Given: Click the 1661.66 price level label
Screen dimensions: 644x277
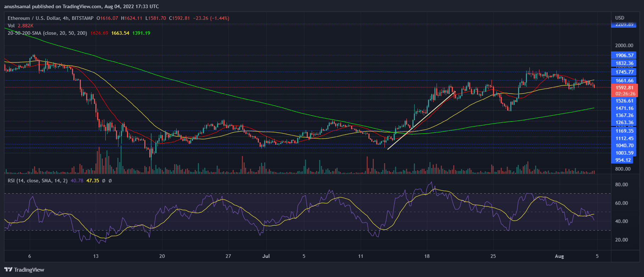Looking at the screenshot, I should tap(623, 81).
